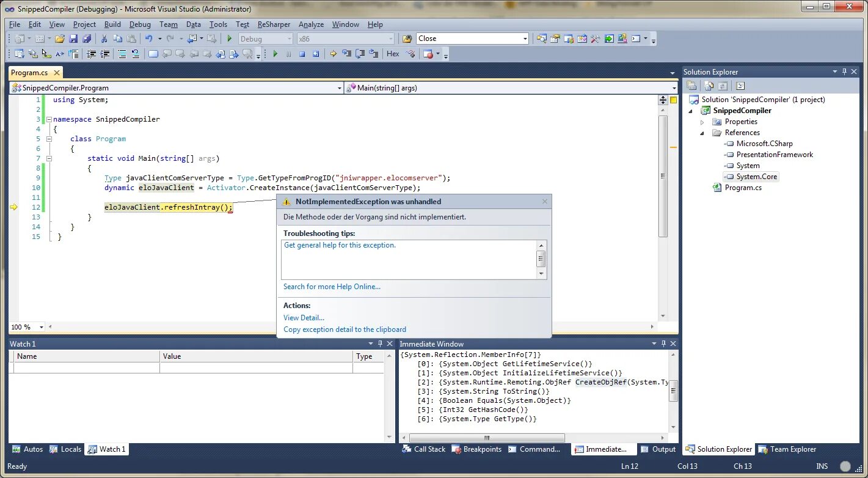Click Properties icon in Solution Explorer toolbar
This screenshot has width=868, height=478.
click(691, 86)
